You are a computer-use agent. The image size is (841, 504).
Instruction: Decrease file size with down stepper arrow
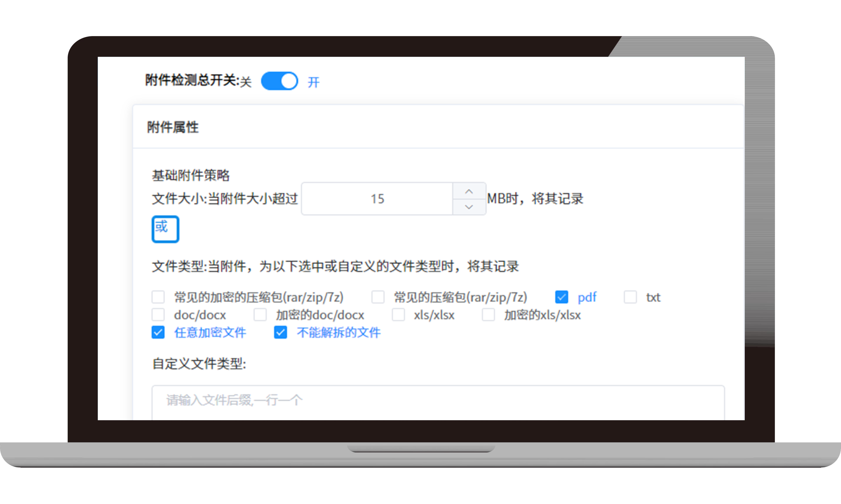click(x=469, y=207)
